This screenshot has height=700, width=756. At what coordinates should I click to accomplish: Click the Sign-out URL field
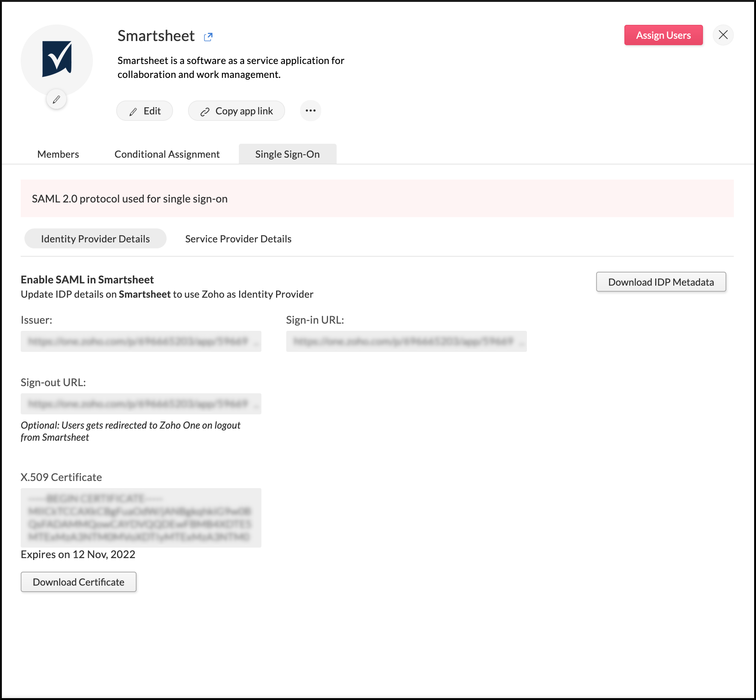141,404
